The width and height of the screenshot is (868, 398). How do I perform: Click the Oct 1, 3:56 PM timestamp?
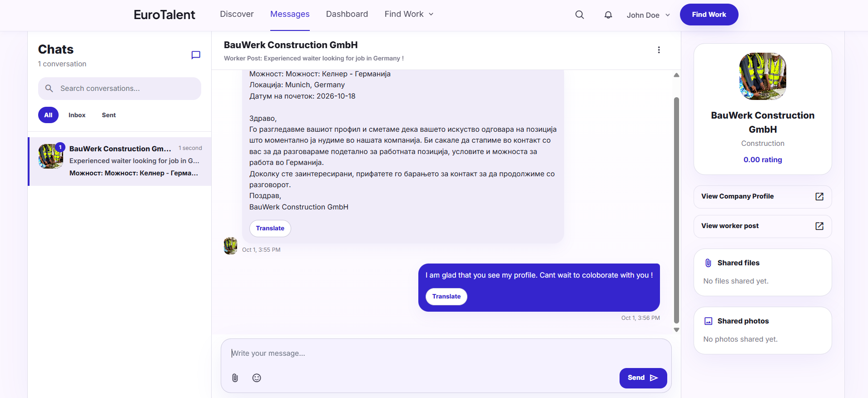640,318
